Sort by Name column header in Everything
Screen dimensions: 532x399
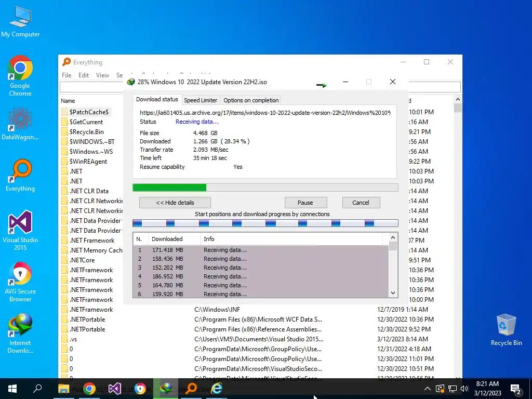click(x=68, y=101)
